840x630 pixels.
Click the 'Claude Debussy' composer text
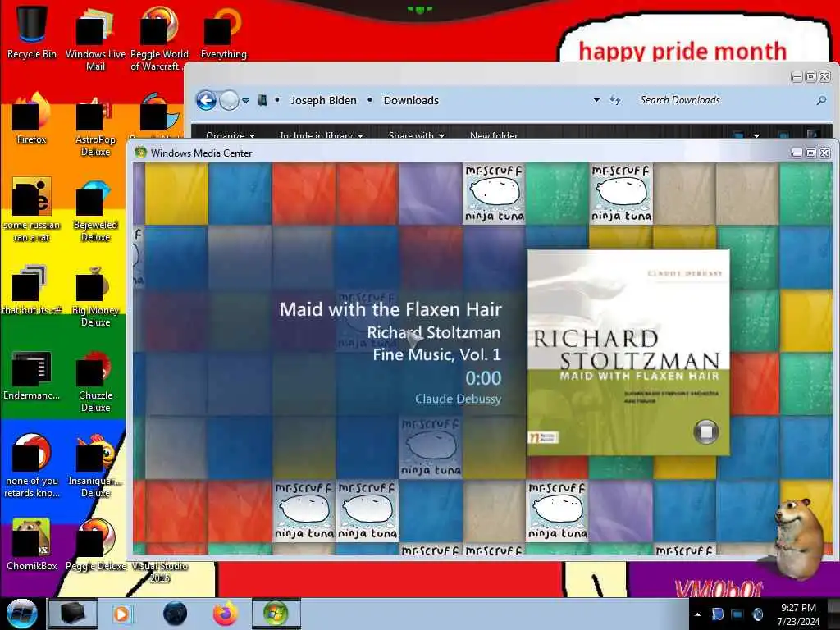coord(458,399)
